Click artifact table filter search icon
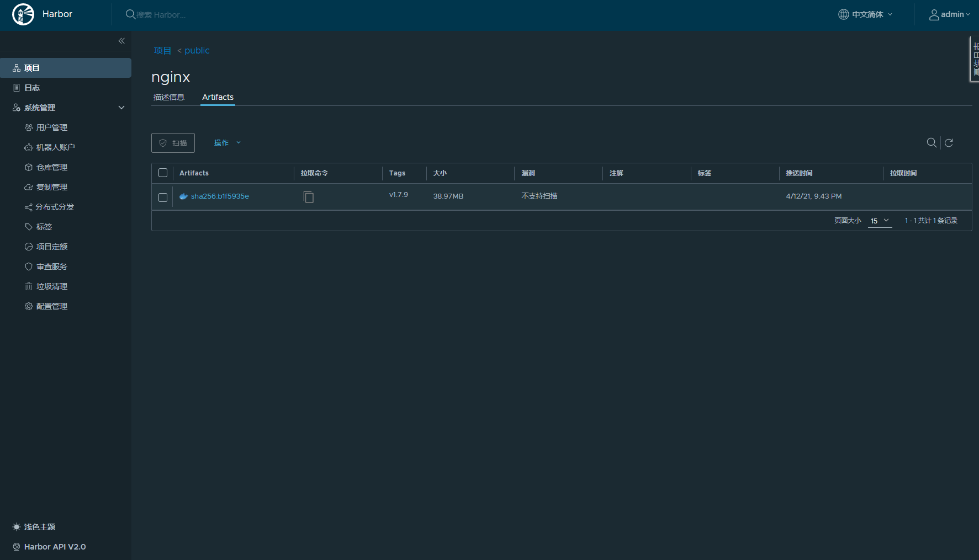Screen dimensions: 979x560 point(932,143)
